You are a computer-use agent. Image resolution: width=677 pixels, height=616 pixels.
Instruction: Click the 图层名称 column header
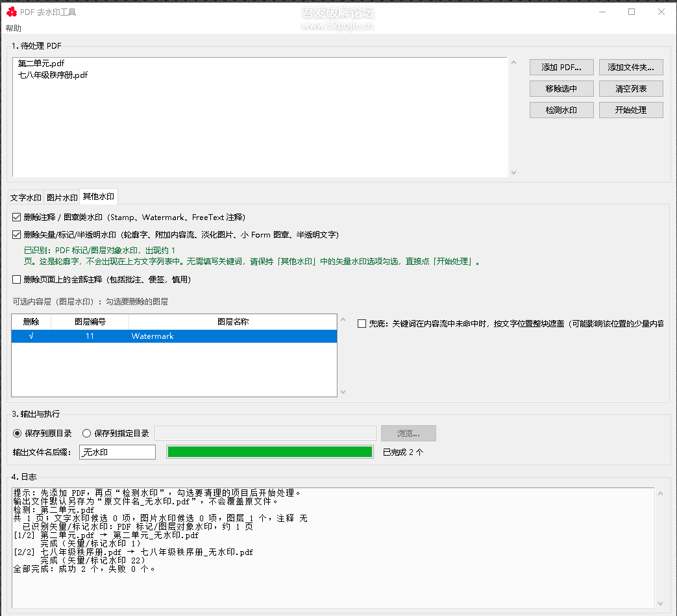233,321
